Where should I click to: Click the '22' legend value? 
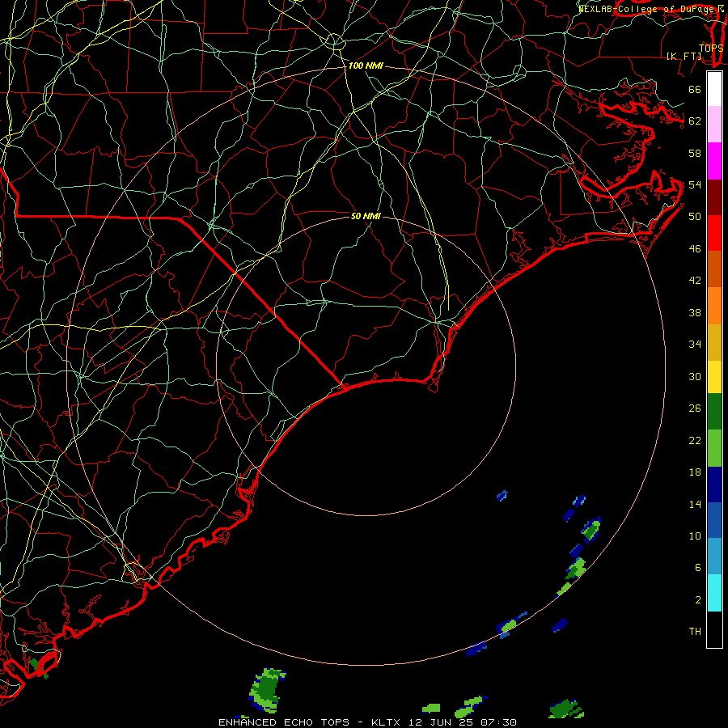pos(695,441)
